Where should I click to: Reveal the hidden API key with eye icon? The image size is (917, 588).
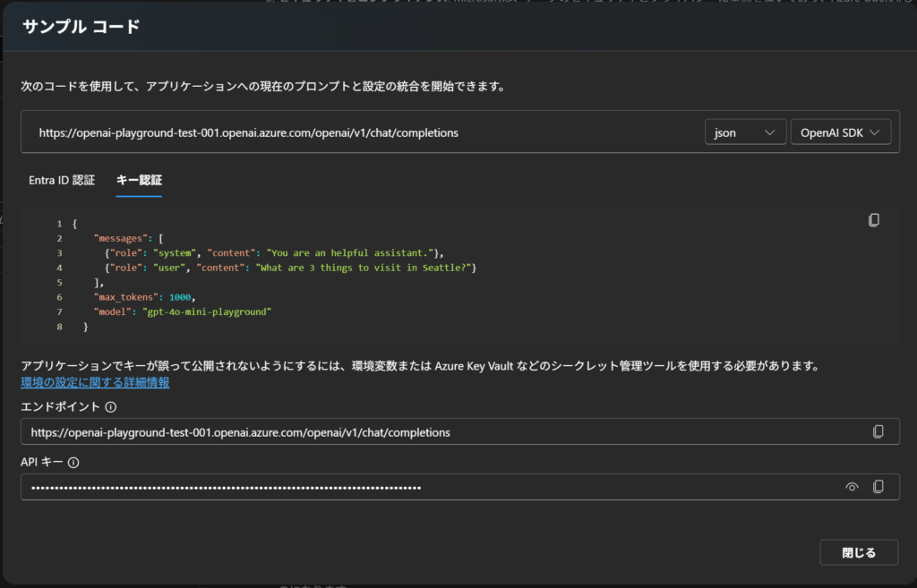coord(852,487)
